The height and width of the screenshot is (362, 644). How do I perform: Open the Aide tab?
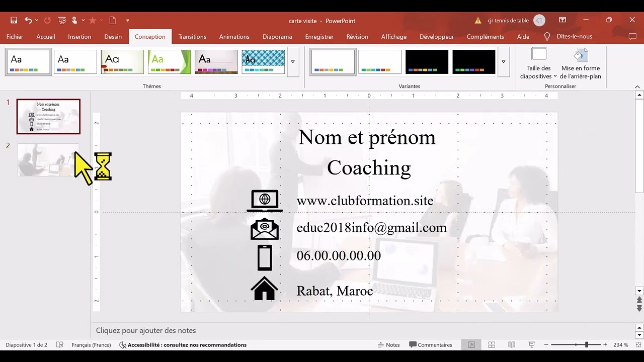(523, 36)
